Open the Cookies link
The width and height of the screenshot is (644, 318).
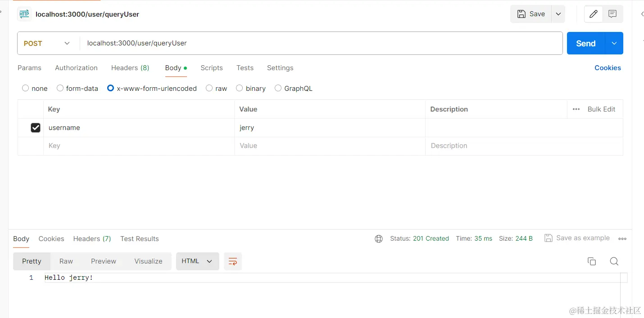click(608, 68)
